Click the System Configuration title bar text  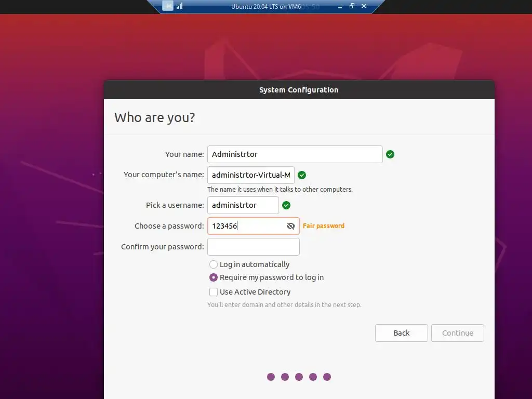[x=299, y=90]
